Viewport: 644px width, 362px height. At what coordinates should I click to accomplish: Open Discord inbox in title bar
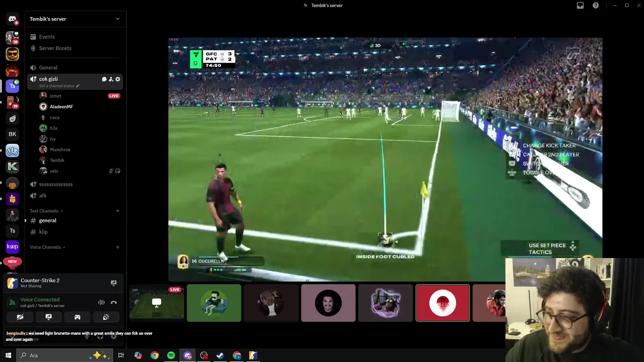[580, 6]
